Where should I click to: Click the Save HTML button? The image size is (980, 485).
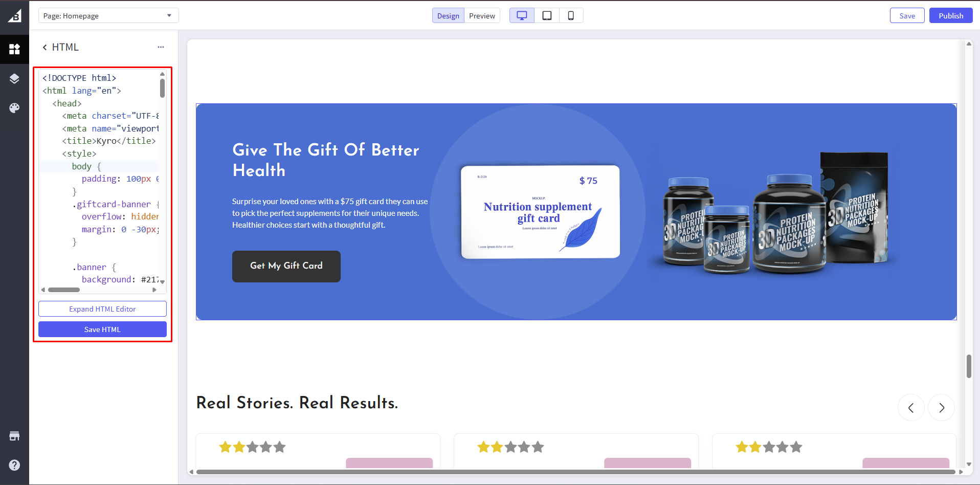tap(102, 329)
